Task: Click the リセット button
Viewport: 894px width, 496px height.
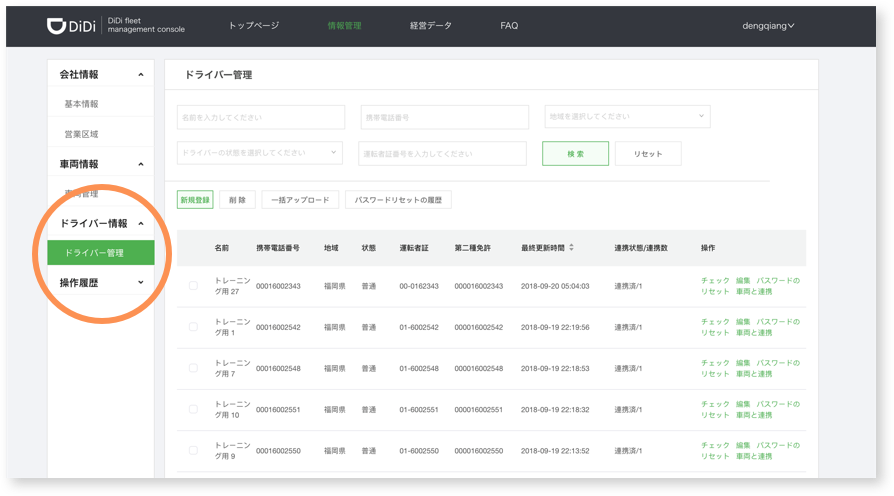Action: click(x=648, y=153)
